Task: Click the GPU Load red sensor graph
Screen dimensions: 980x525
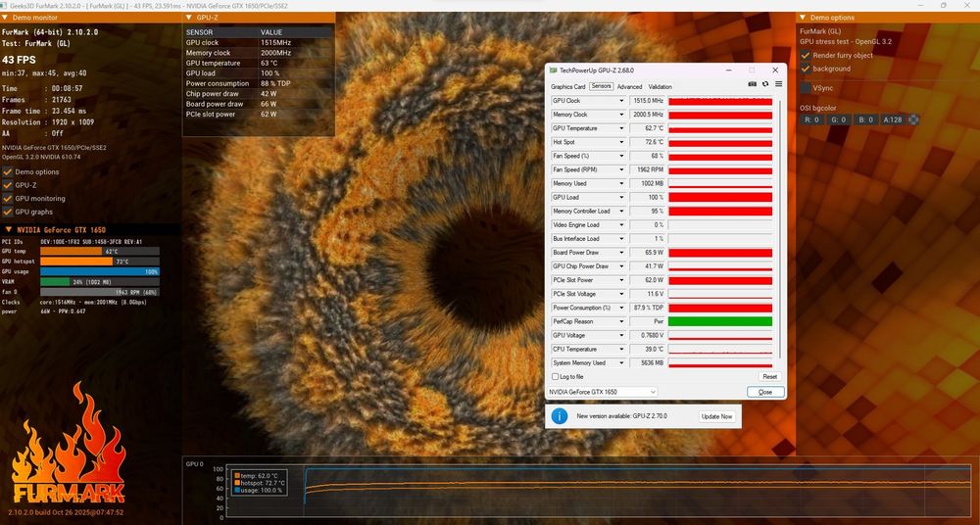Action: (720, 197)
